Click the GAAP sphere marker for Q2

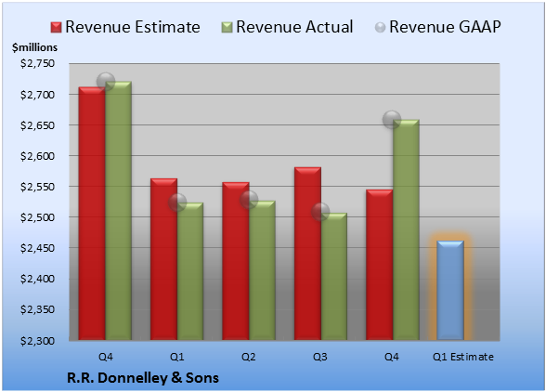pos(249,200)
